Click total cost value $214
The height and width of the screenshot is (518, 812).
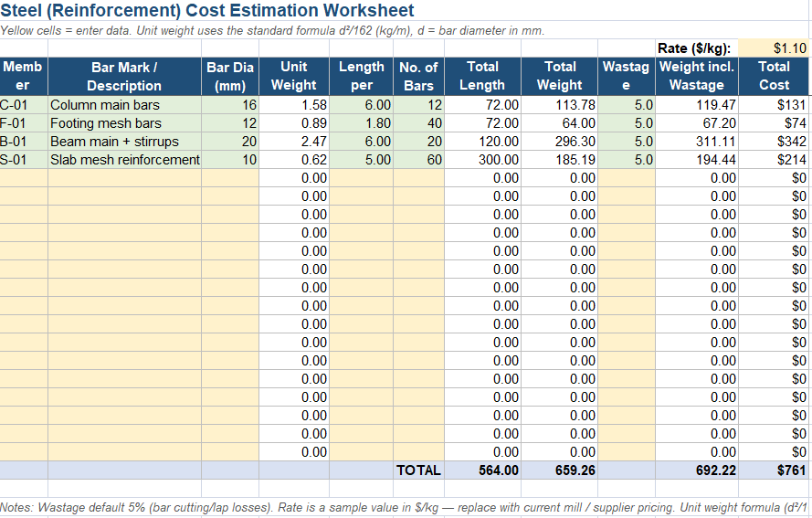pos(773,160)
